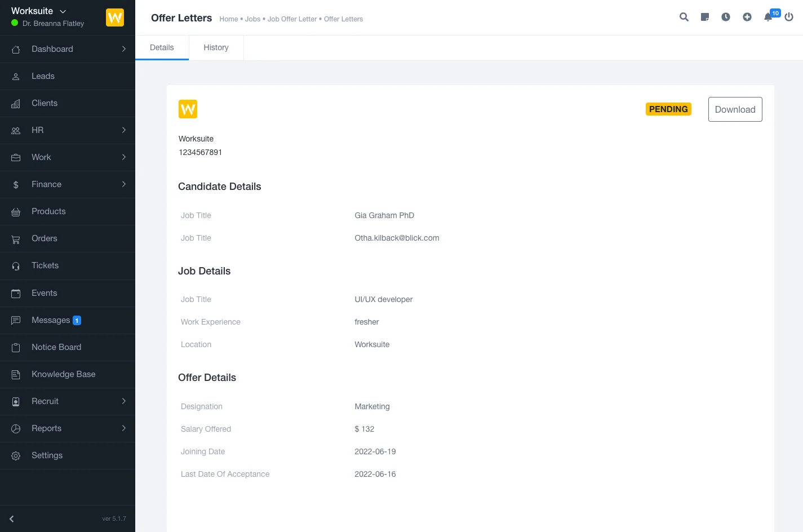Collapse sidebar with bottom-left arrow
Viewport: 803px width, 532px height.
click(12, 518)
